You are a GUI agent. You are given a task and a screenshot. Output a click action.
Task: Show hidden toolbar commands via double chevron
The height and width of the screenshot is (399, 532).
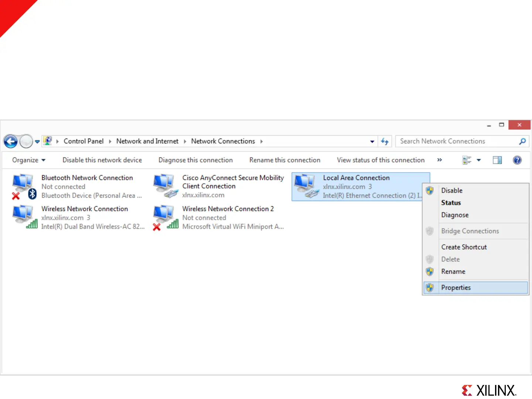click(x=439, y=160)
